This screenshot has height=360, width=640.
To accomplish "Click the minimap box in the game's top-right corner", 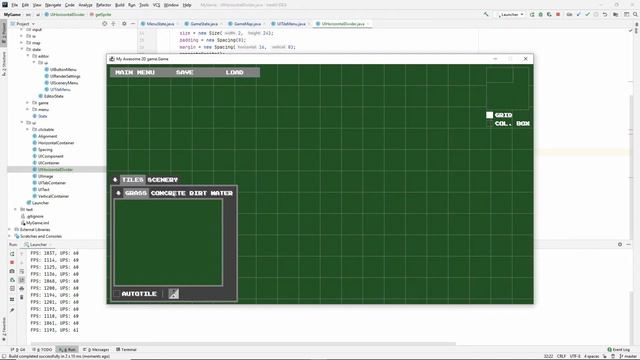I will click(507, 88).
